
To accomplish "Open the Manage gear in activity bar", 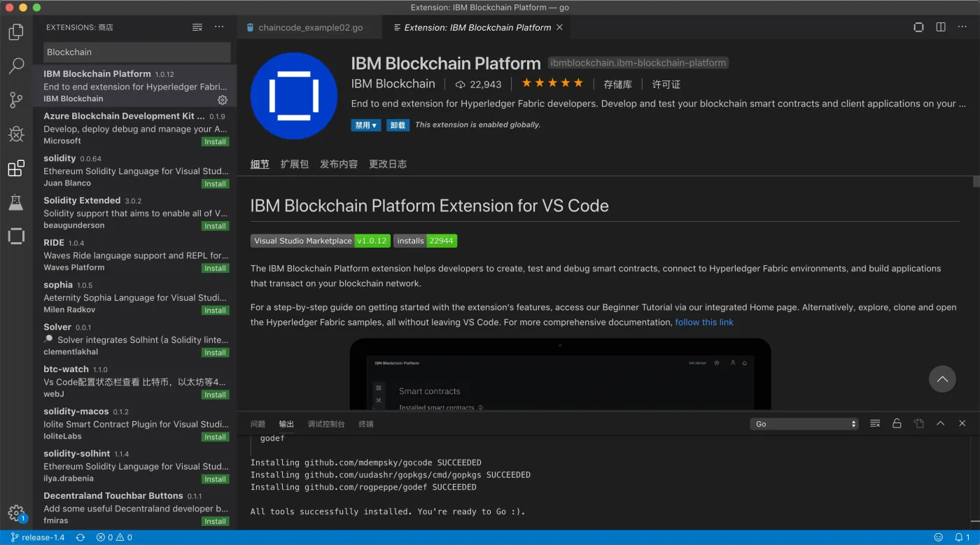I will pyautogui.click(x=16, y=513).
